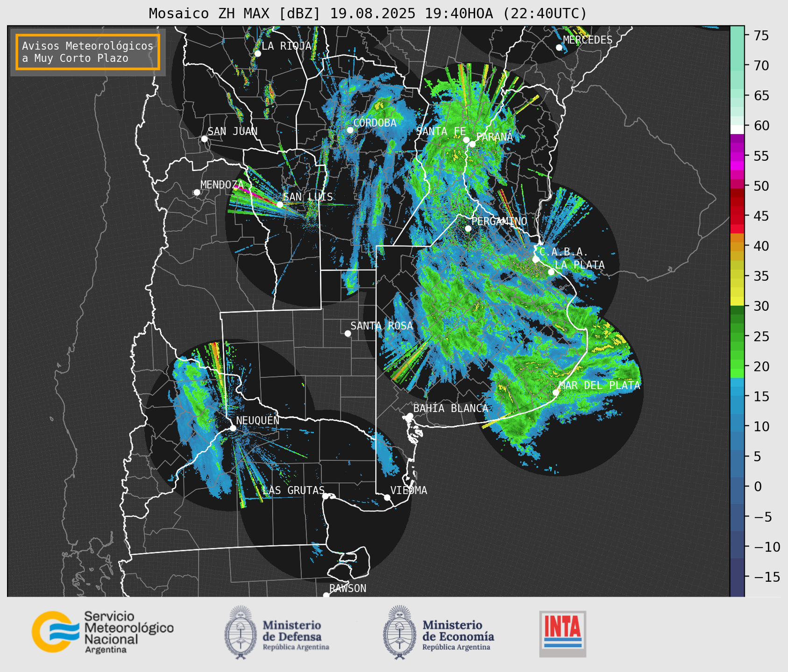Open Avisos Meteorológicos a Muy Corto Plazo box
This screenshot has width=788, height=672.
click(x=88, y=51)
